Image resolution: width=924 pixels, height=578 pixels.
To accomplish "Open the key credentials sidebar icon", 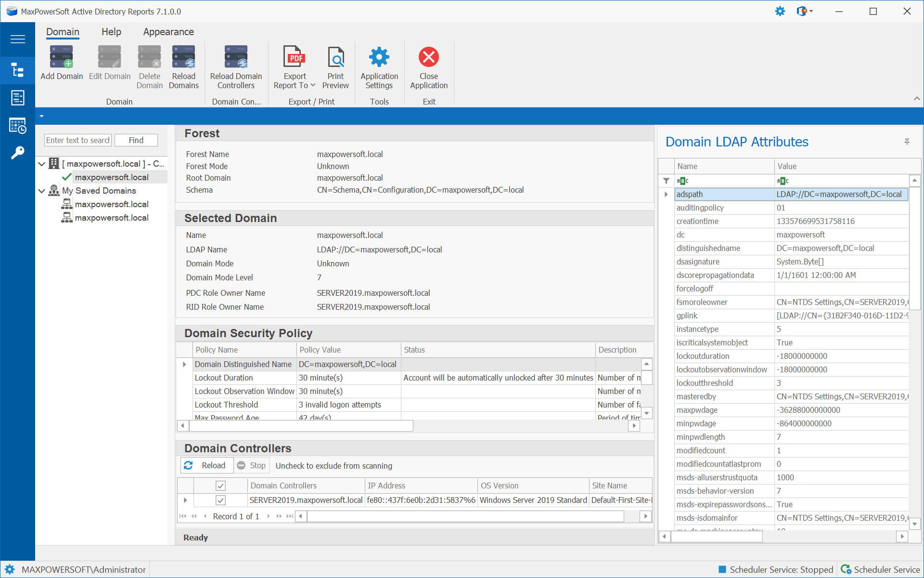I will [18, 153].
